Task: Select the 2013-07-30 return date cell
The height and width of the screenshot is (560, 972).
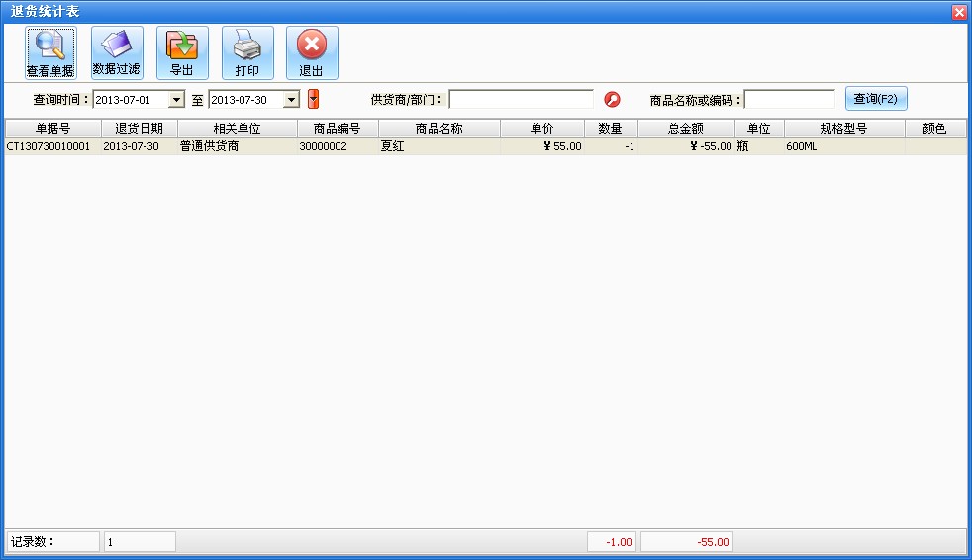Action: click(140, 146)
